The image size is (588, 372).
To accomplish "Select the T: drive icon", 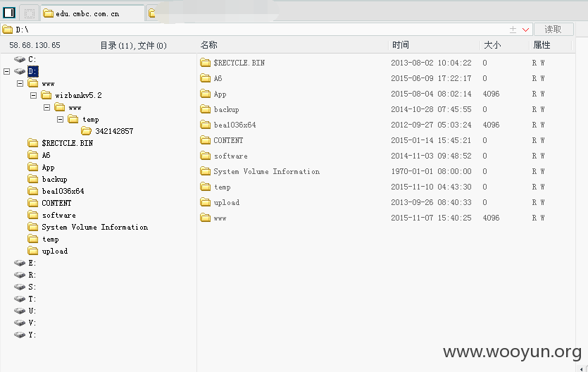I will coord(20,299).
